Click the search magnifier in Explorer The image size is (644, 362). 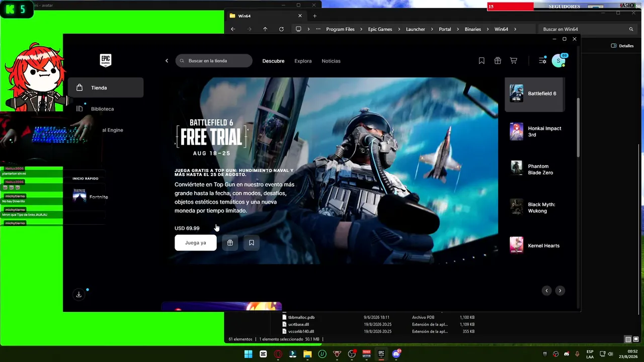(x=631, y=29)
